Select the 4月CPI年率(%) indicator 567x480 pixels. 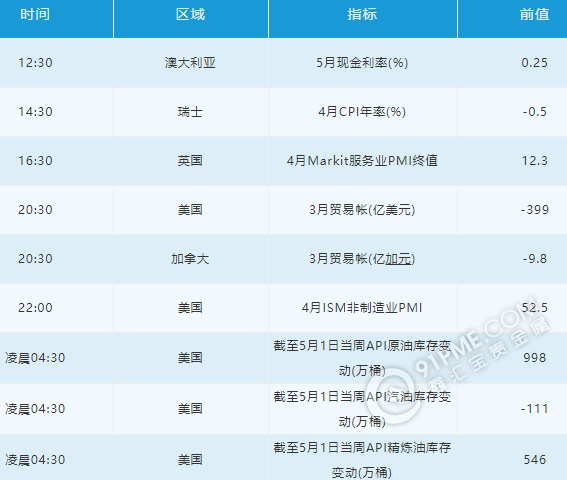362,112
